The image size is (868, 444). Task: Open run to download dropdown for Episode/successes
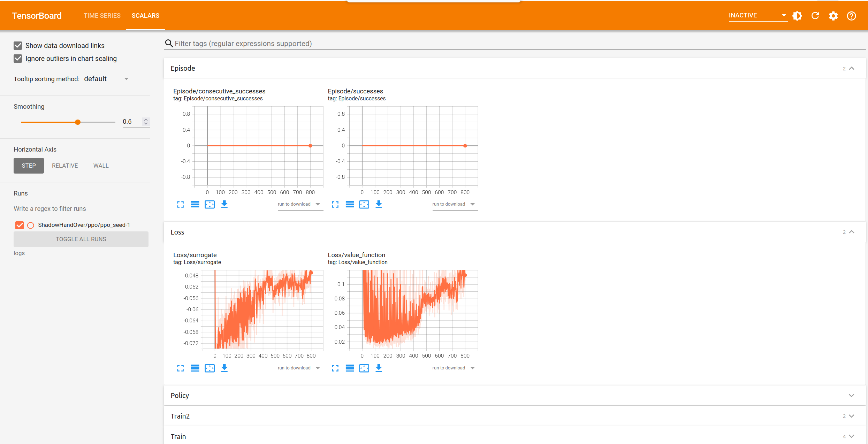pos(455,205)
